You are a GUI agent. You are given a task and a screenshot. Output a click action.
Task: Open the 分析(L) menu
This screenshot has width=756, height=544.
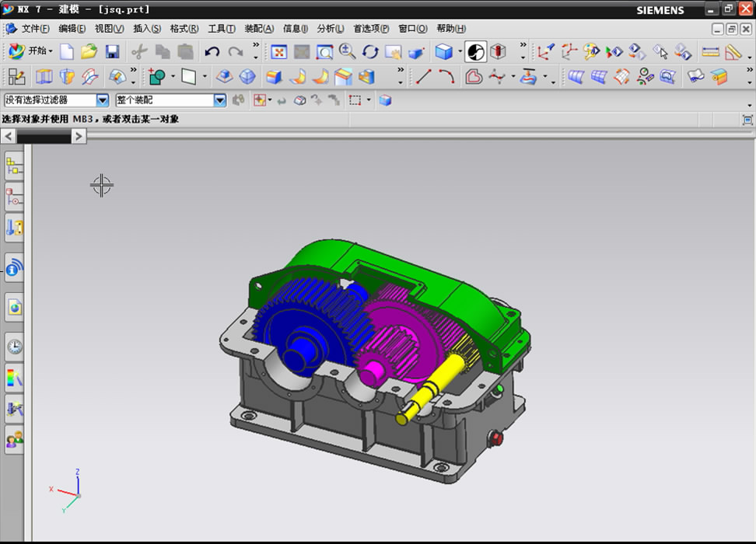(330, 29)
